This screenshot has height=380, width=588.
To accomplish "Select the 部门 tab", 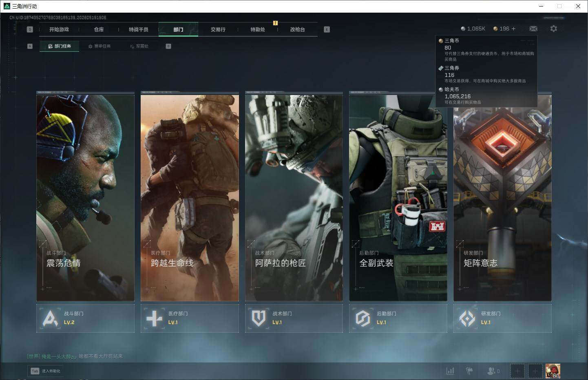I will pos(178,29).
